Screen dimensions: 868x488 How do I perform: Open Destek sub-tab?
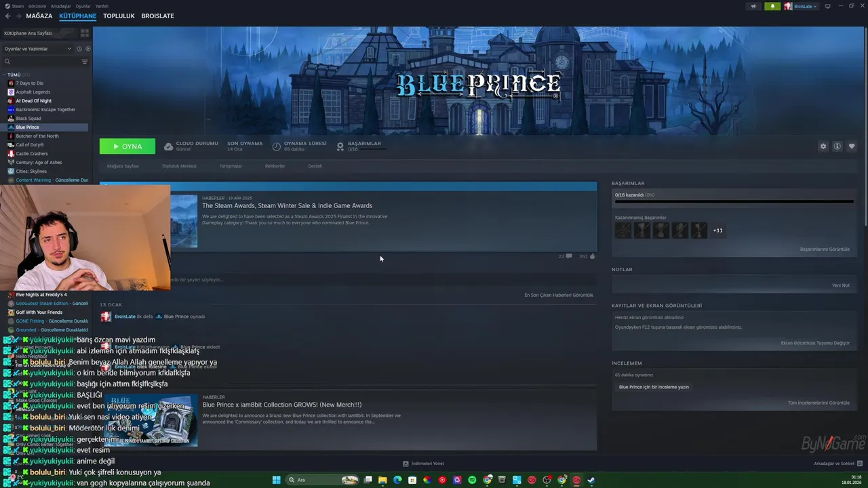[315, 166]
